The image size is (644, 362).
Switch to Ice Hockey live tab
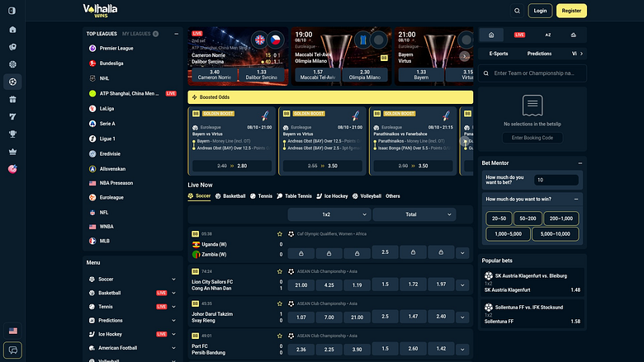332,196
